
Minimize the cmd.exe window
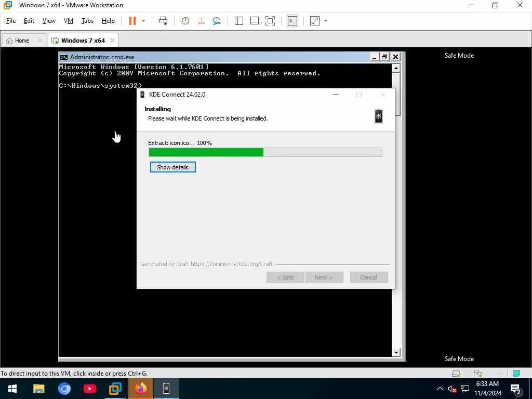374,57
